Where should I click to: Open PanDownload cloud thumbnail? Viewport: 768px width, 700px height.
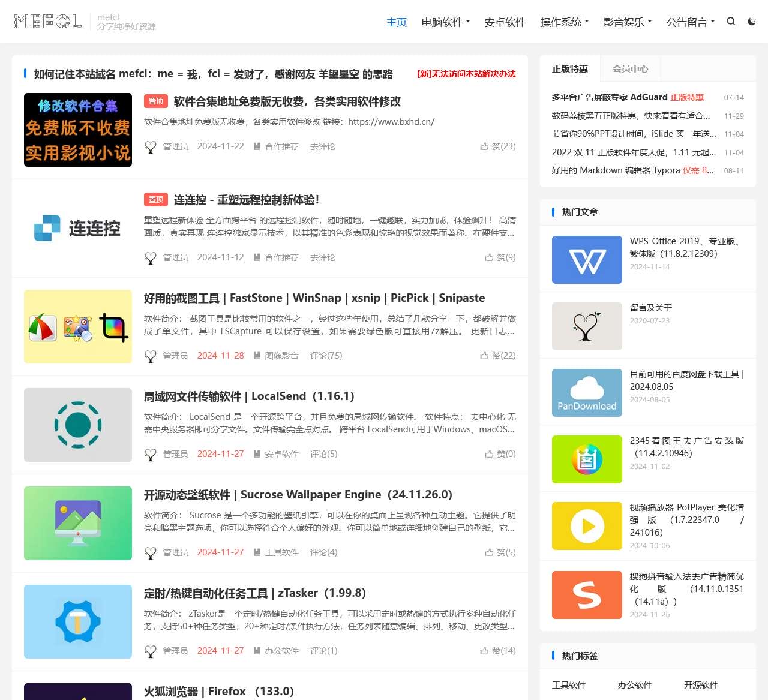587,393
